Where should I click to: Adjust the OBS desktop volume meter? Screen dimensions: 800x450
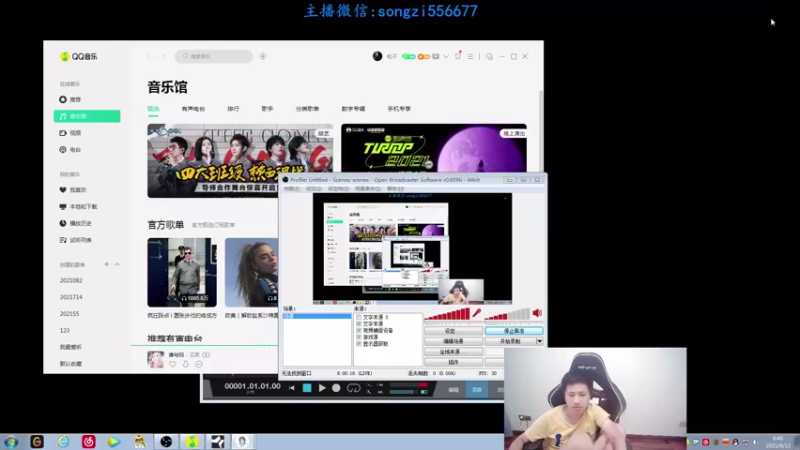(x=508, y=314)
